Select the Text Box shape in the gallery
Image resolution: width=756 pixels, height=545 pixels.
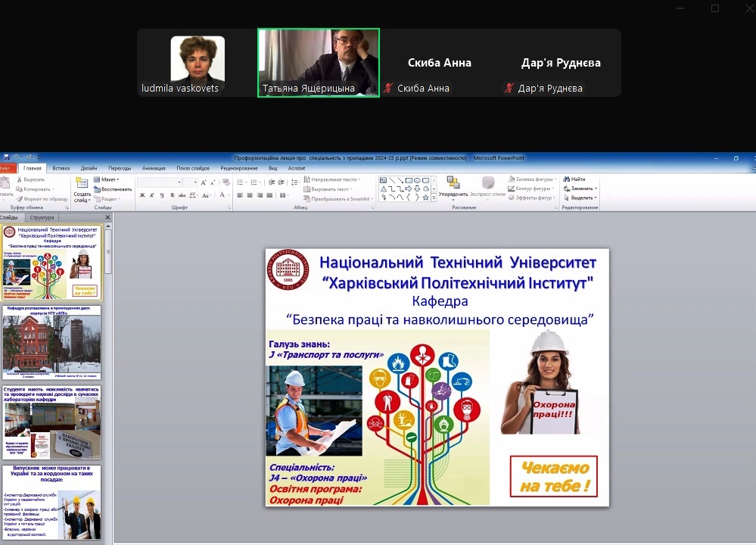(x=384, y=180)
